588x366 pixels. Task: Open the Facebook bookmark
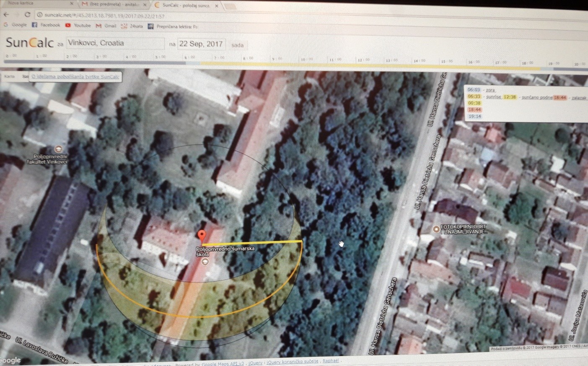tap(46, 25)
